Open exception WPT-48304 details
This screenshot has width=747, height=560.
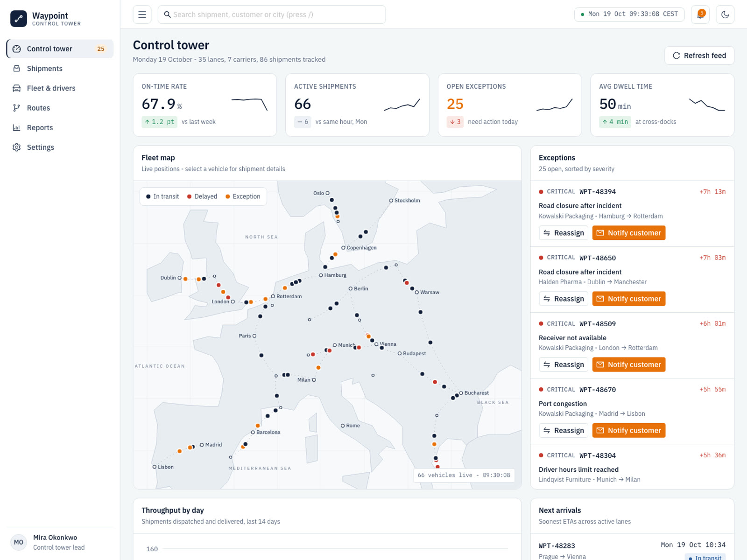[632, 467]
